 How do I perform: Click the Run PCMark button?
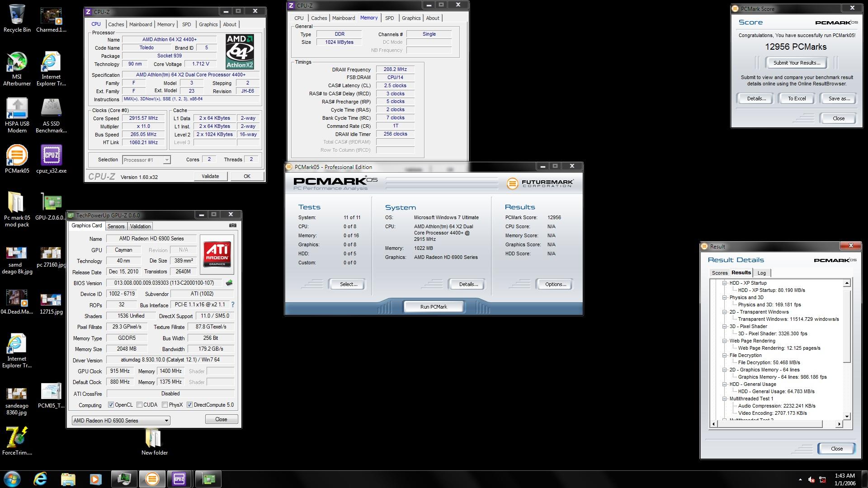click(x=434, y=307)
